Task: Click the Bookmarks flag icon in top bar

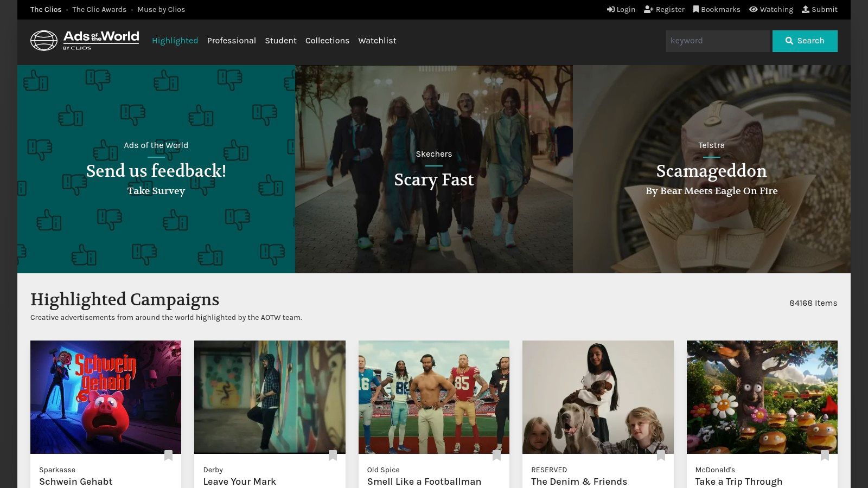Action: (x=696, y=9)
